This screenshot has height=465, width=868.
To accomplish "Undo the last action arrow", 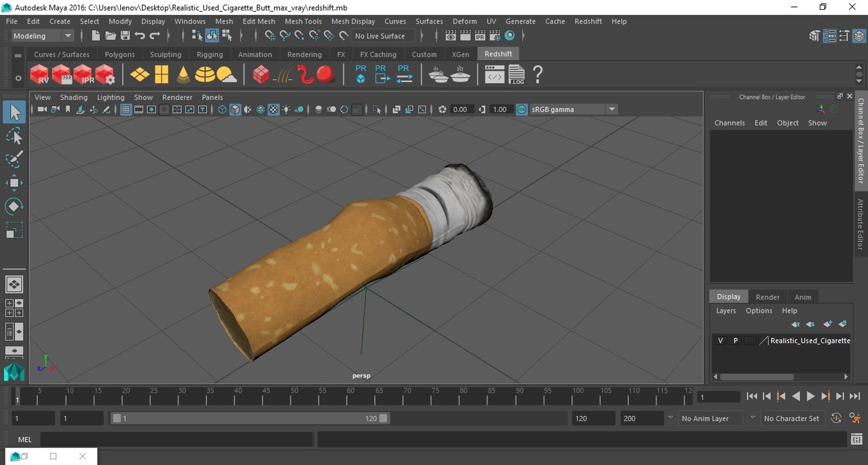I will pos(140,35).
